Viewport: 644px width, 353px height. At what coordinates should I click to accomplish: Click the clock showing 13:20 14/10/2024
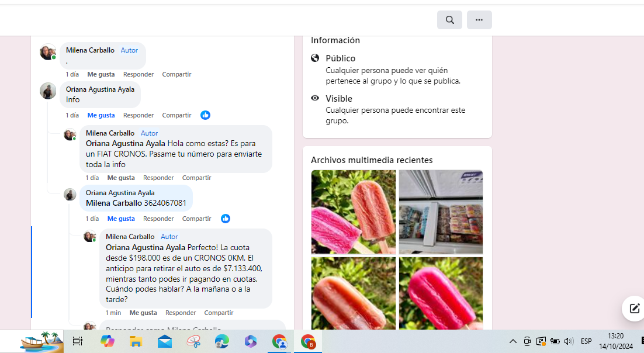616,341
